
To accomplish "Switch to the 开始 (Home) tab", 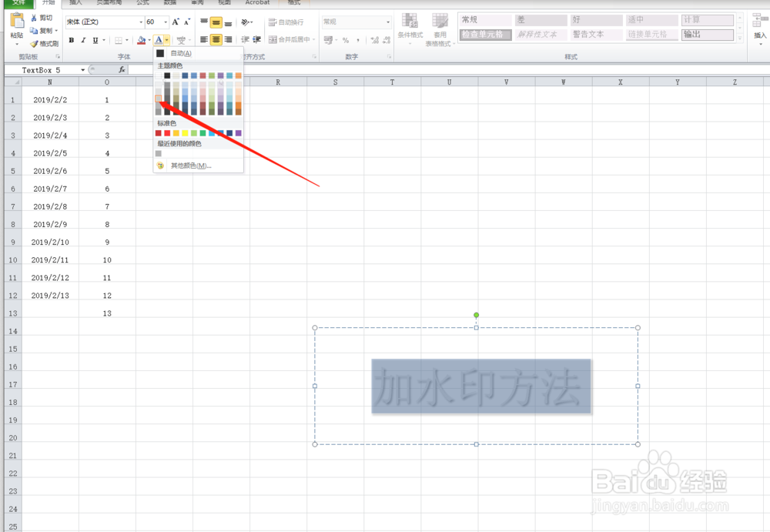I will pyautogui.click(x=48, y=2).
